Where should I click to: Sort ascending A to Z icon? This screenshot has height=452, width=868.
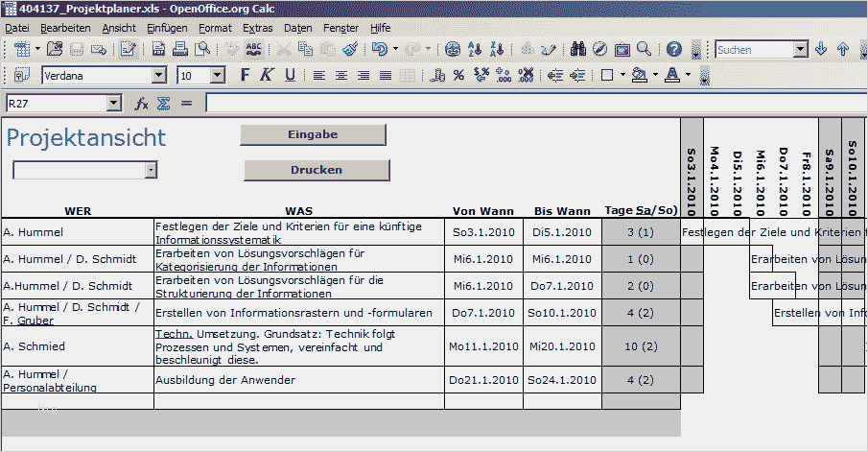coord(475,49)
